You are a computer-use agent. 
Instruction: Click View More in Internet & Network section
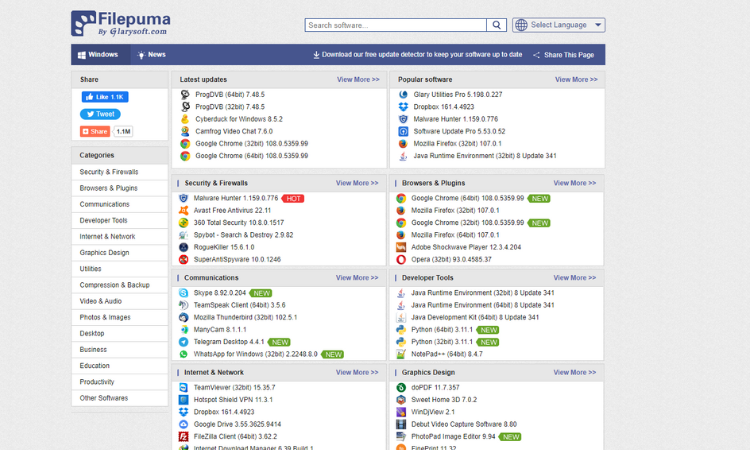coord(357,372)
